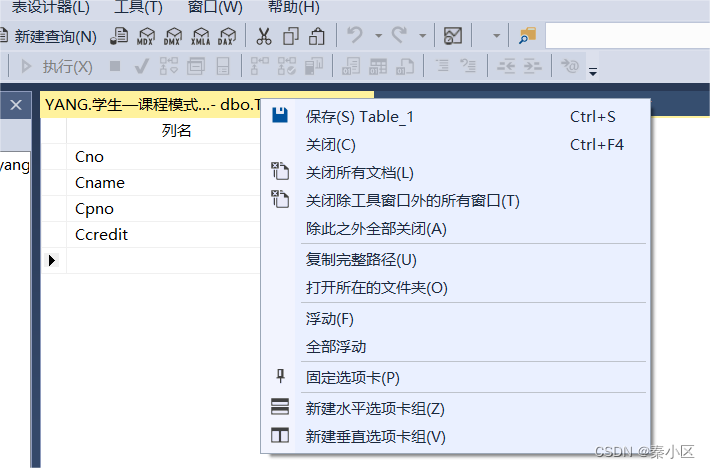Choose Save (保存) Table_1 in context menu
This screenshot has width=710, height=468.
tap(456, 117)
